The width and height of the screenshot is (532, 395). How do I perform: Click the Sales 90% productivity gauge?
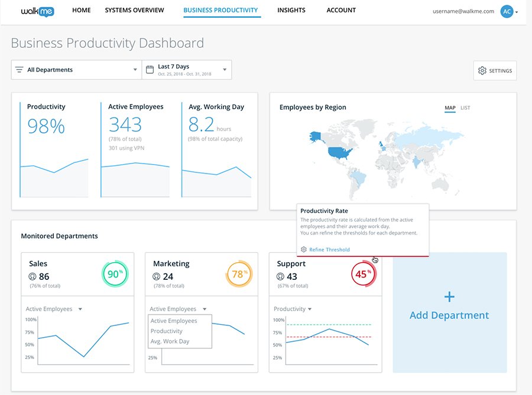(x=115, y=273)
